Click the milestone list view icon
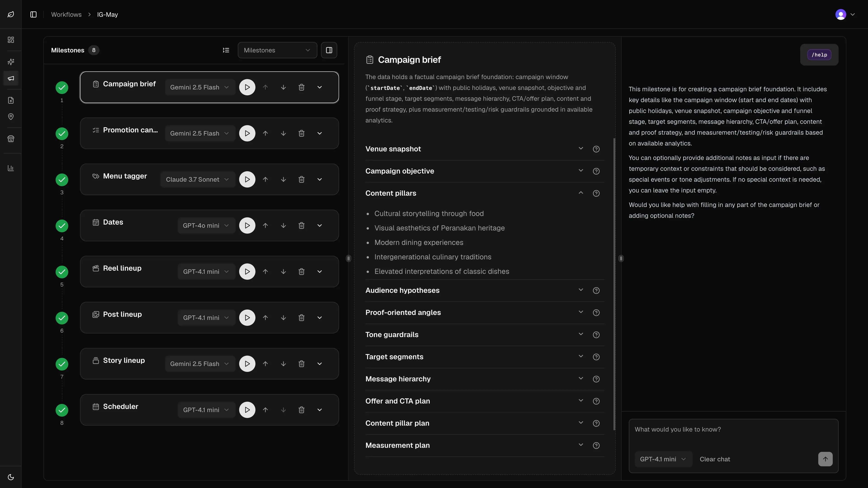Viewport: 868px width, 488px height. [226, 50]
